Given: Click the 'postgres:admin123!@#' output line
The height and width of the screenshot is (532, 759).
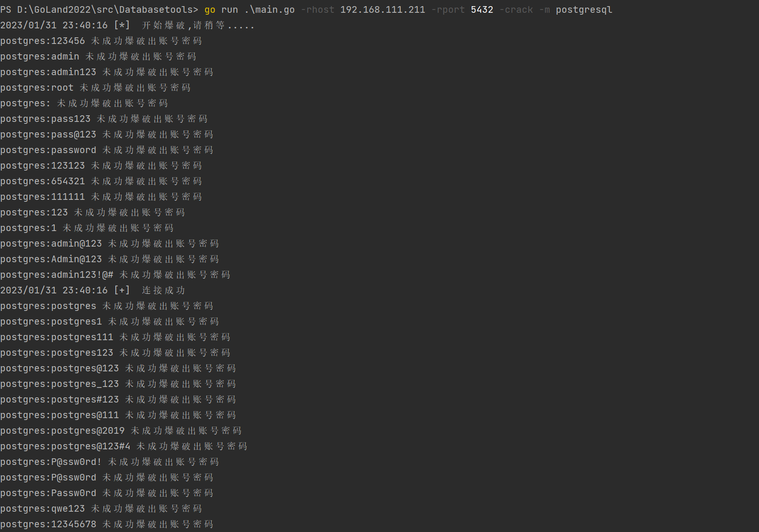Looking at the screenshot, I should [115, 275].
